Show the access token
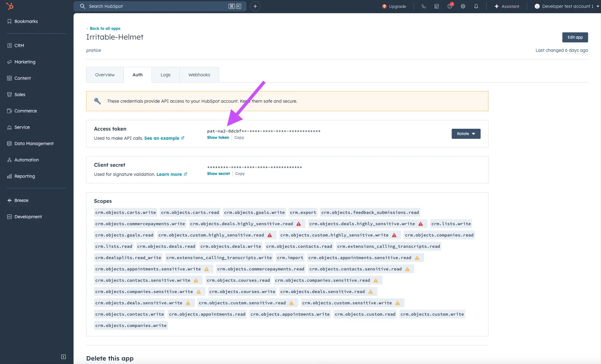The image size is (601, 364). tap(218, 138)
